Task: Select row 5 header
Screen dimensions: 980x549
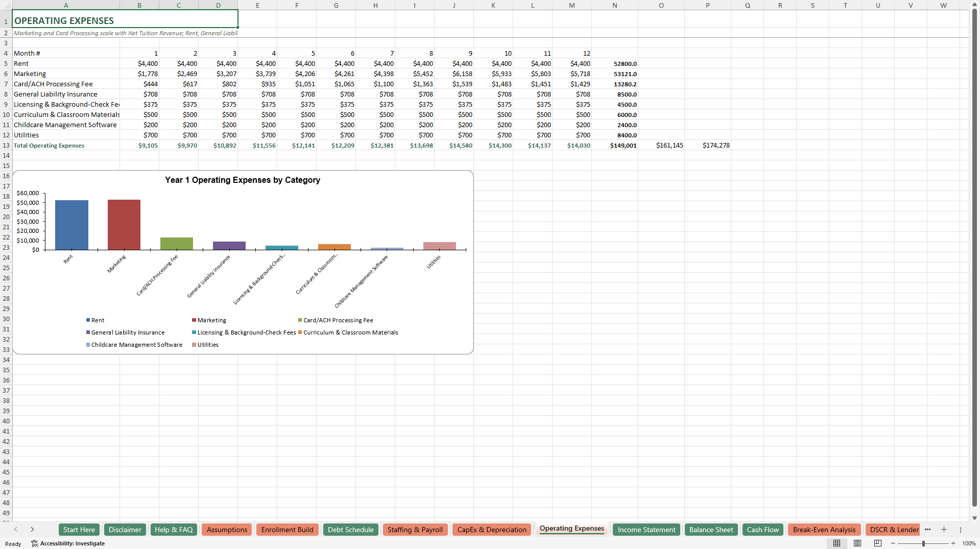Action: 6,63
